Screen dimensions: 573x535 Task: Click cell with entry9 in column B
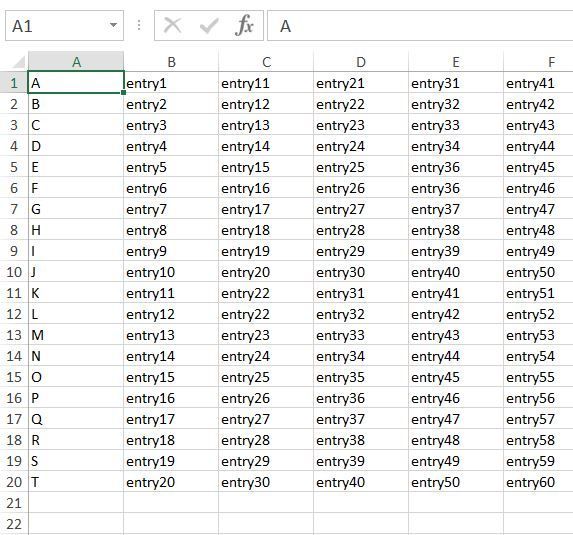[x=171, y=251]
